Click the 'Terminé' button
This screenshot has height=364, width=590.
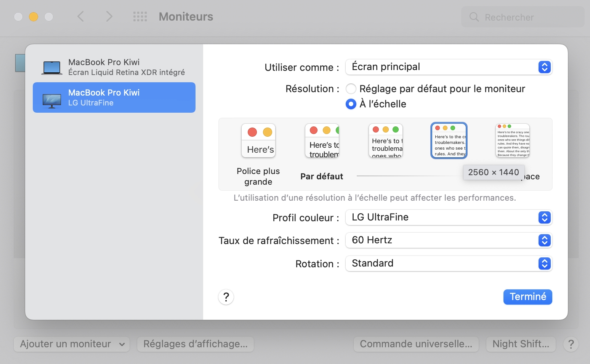coord(527,297)
